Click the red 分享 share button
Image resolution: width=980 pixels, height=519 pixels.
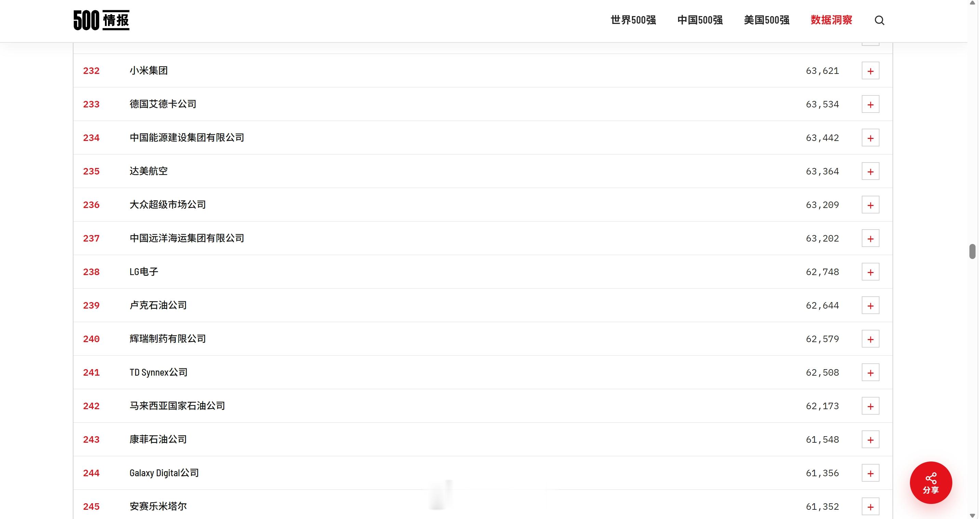[x=930, y=483]
